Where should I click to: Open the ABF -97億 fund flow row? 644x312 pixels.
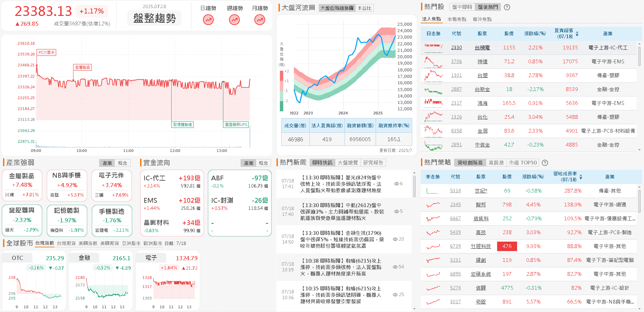240,182
